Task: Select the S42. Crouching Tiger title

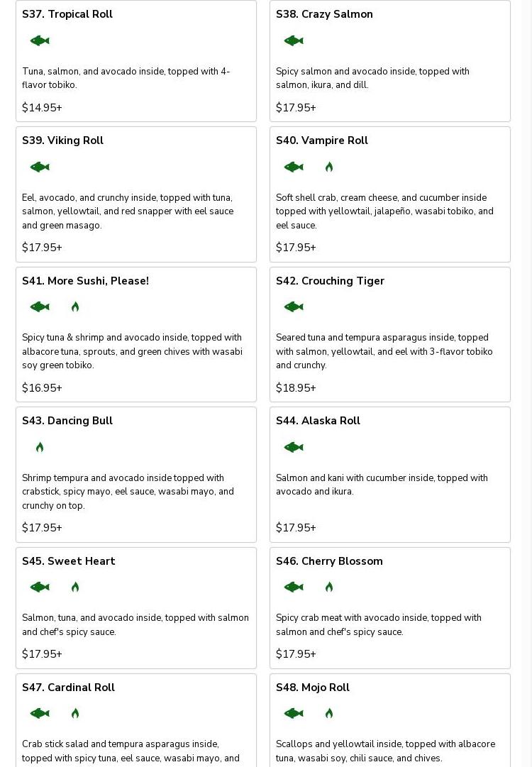Action: point(330,281)
